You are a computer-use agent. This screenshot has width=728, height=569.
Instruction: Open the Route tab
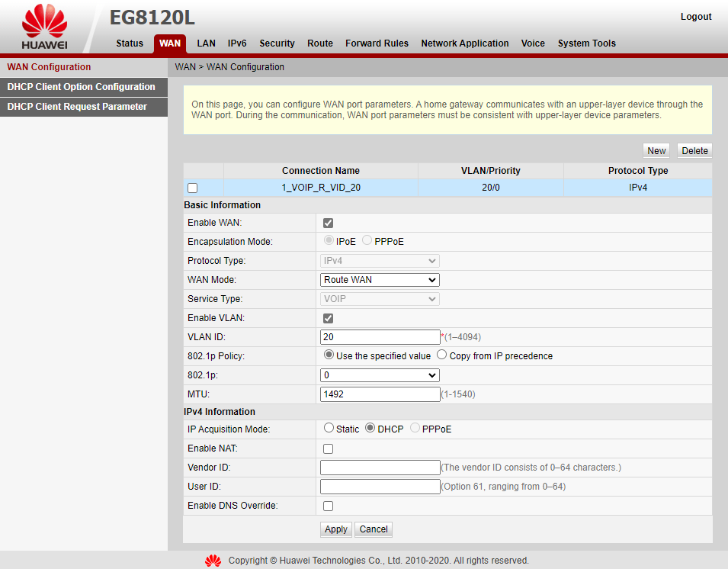(x=320, y=43)
